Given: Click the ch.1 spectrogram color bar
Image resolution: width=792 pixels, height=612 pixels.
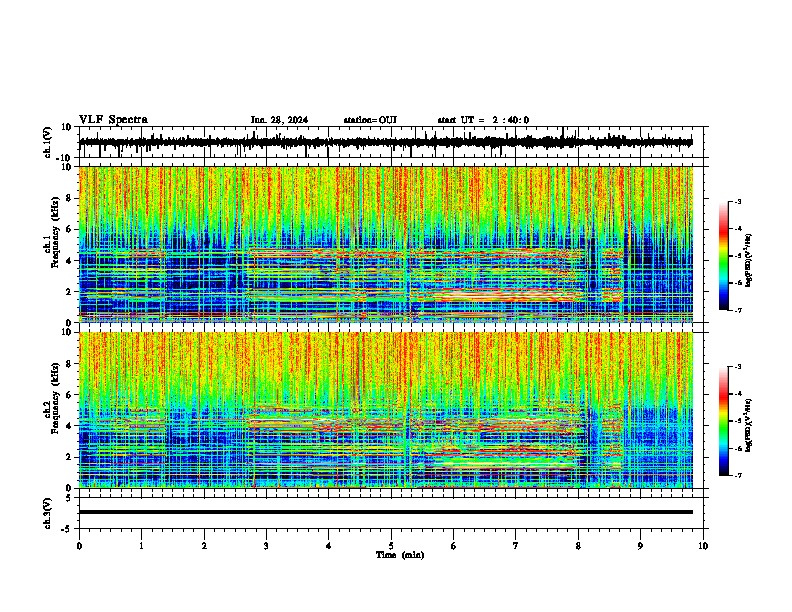Looking at the screenshot, I should pyautogui.click(x=724, y=256).
